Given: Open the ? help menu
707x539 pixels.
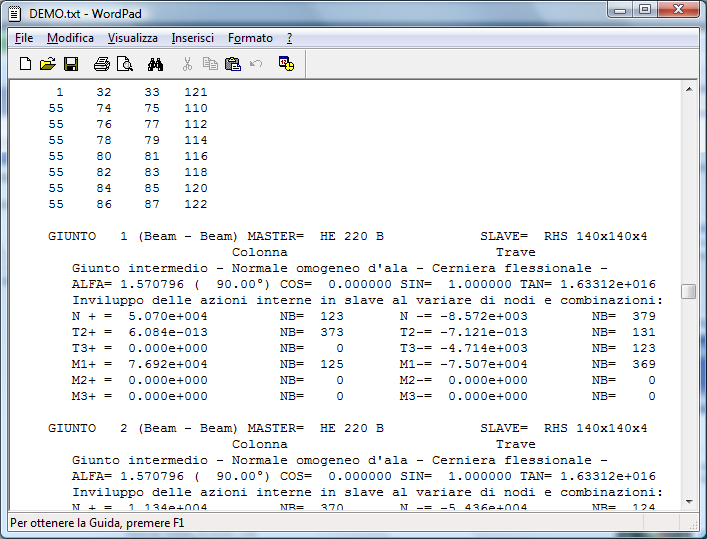Looking at the screenshot, I should pyautogui.click(x=289, y=38).
